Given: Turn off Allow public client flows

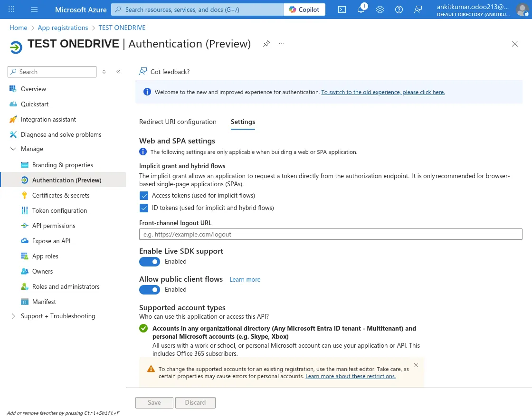Looking at the screenshot, I should coord(150,290).
